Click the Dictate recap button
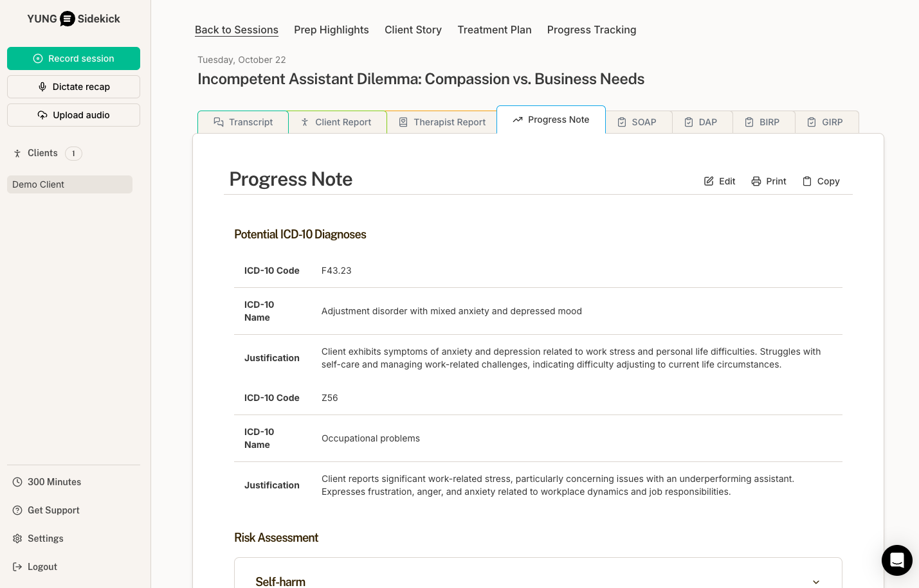This screenshot has height=588, width=919. coord(73,87)
